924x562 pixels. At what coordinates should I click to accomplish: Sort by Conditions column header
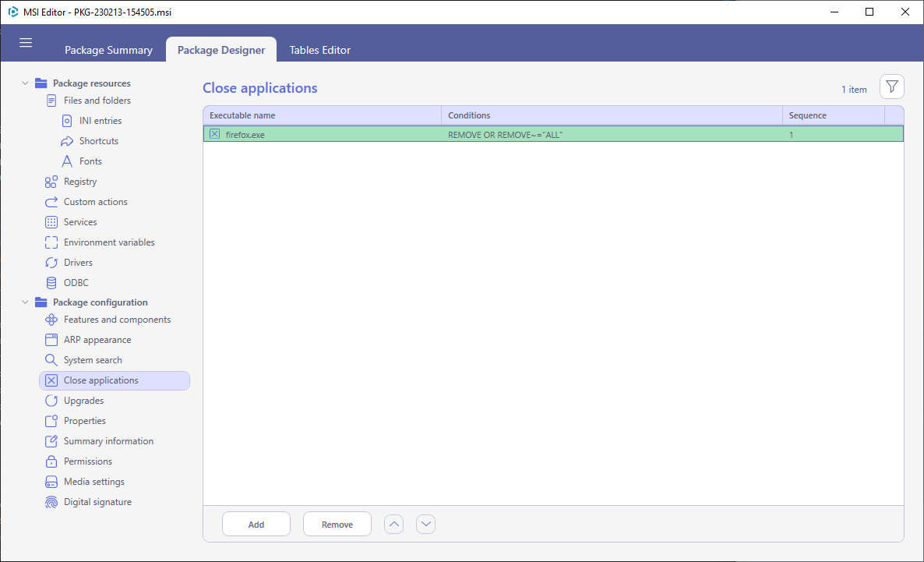click(612, 115)
